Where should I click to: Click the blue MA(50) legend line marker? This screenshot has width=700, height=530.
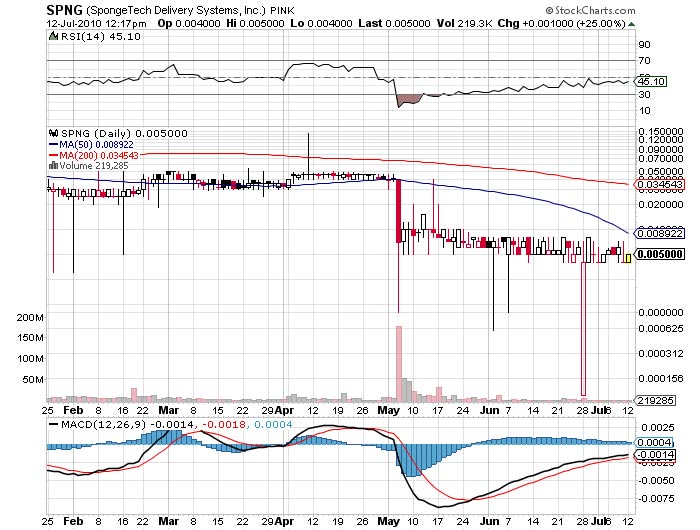[x=53, y=145]
